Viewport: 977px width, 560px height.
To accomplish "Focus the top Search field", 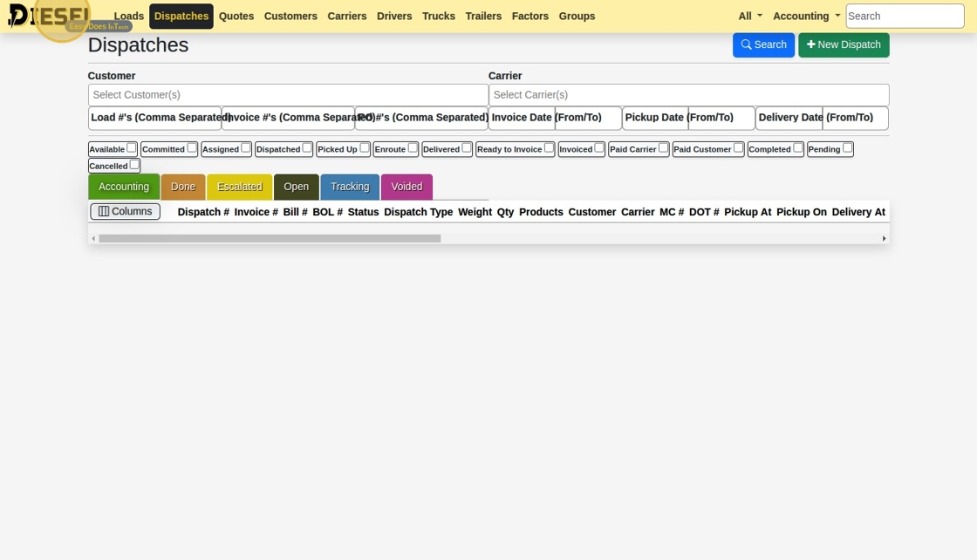I will click(x=905, y=17).
